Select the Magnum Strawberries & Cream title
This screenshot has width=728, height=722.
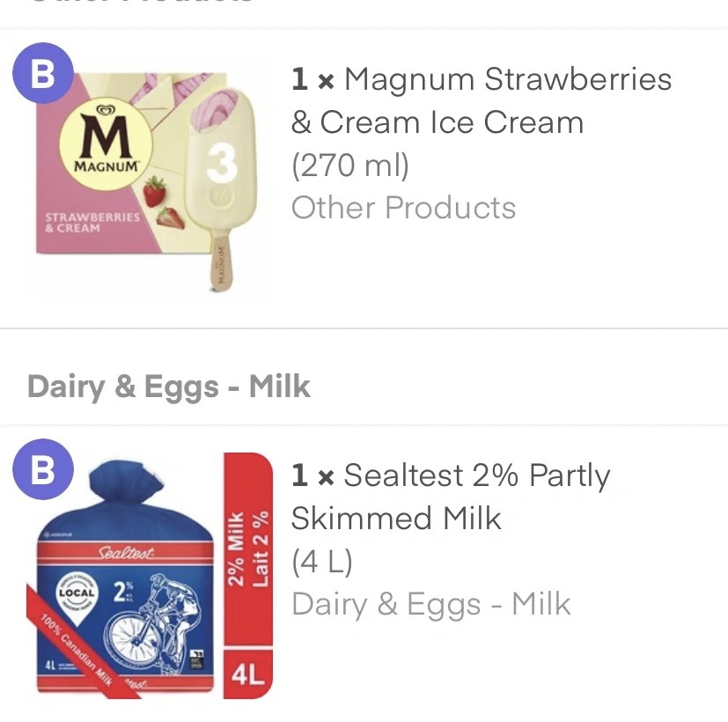[482, 100]
